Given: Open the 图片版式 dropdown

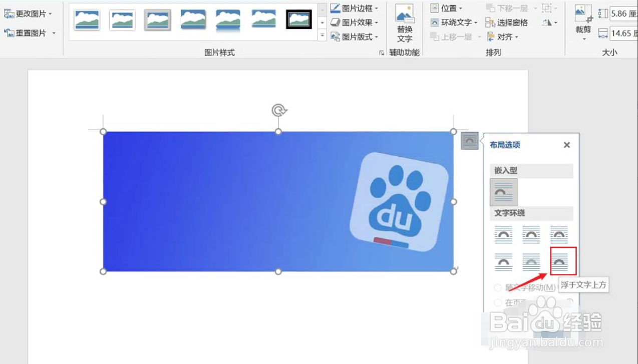Looking at the screenshot, I should 354,37.
